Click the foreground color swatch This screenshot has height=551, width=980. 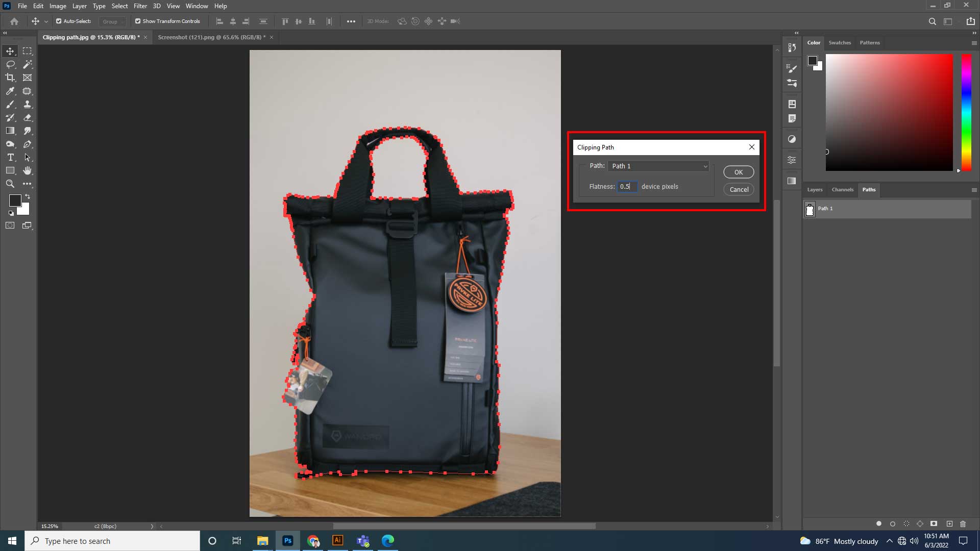point(15,201)
